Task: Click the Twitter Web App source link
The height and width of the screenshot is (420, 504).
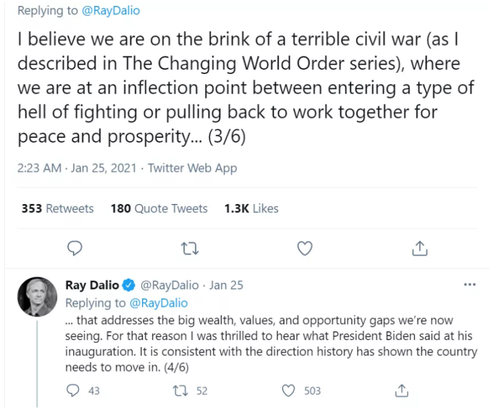Action: coord(192,168)
